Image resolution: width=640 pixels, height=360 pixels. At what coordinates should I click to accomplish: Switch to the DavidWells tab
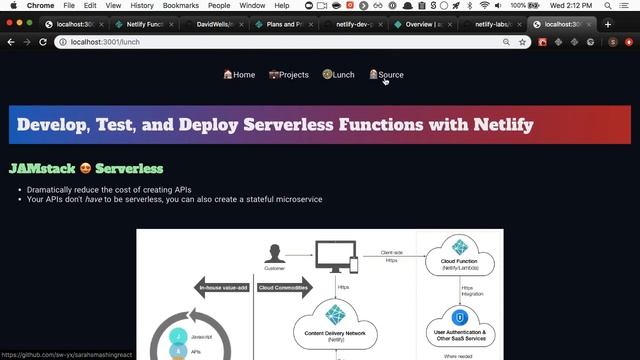pyautogui.click(x=214, y=24)
